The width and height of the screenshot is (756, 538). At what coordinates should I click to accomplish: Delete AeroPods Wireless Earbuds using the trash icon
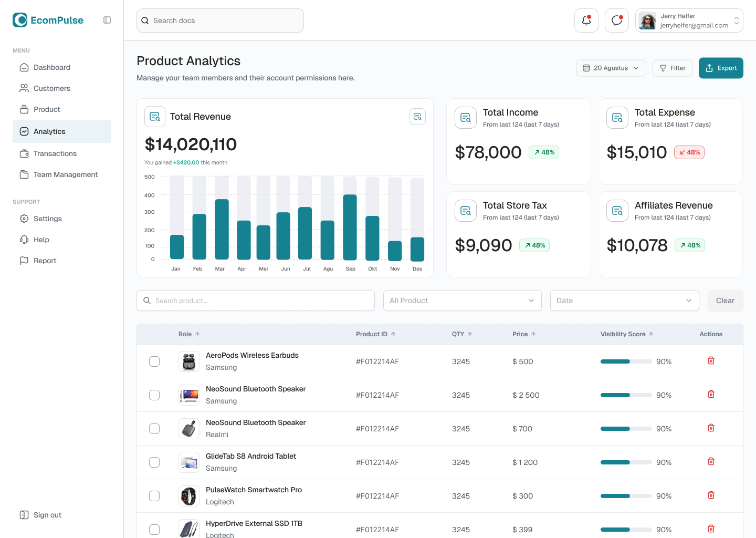pos(711,361)
